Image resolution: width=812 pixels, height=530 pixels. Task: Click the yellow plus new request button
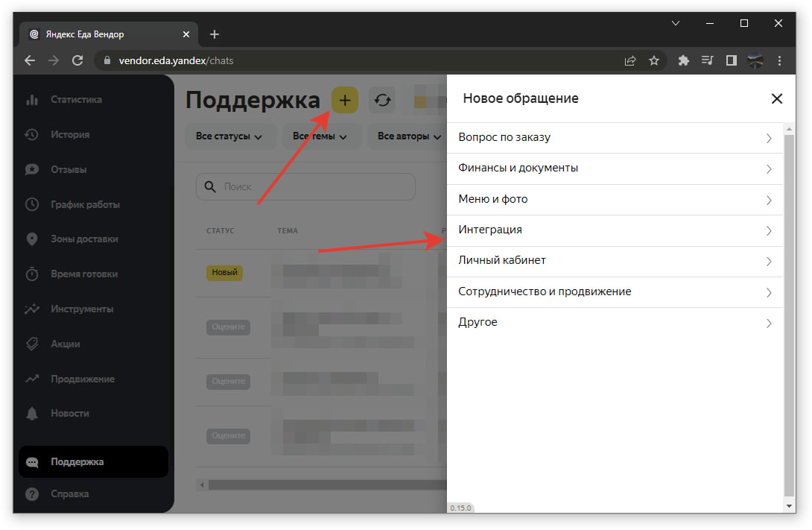click(x=344, y=100)
